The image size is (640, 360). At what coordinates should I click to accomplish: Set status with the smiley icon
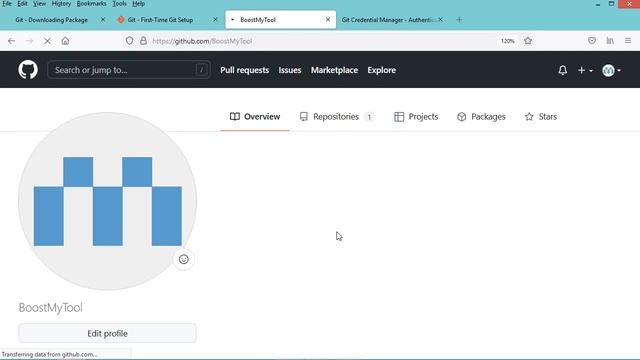[184, 259]
